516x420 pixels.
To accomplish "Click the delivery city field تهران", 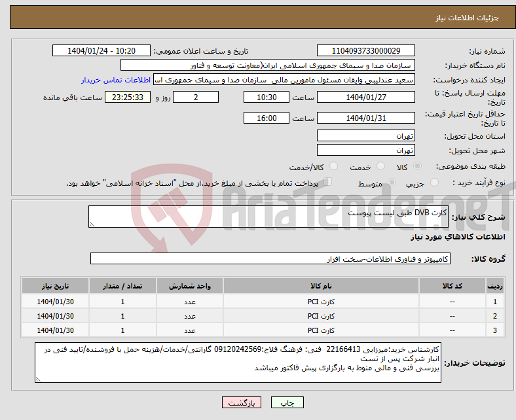I will 366,150.
